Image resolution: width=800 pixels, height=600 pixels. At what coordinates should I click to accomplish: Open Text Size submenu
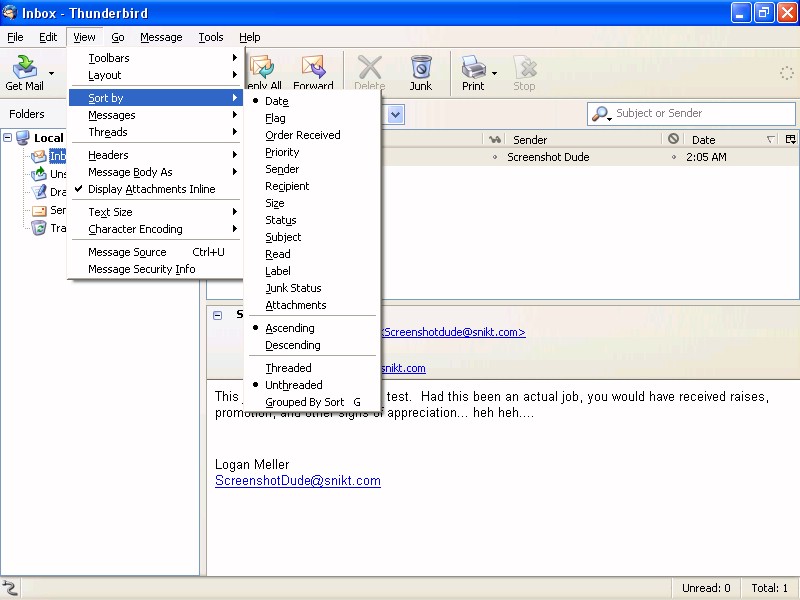click(156, 212)
